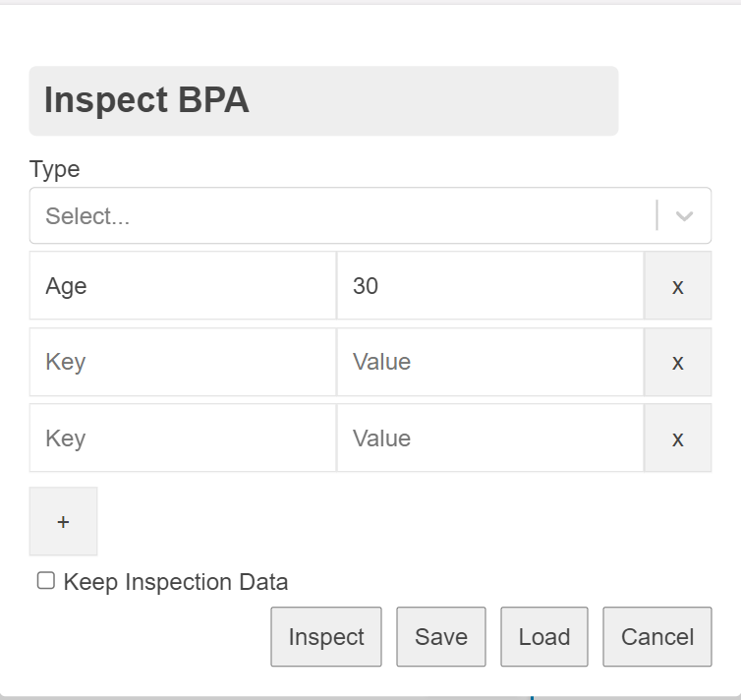Add a new key-value row with plus
741x700 pixels.
coord(63,521)
